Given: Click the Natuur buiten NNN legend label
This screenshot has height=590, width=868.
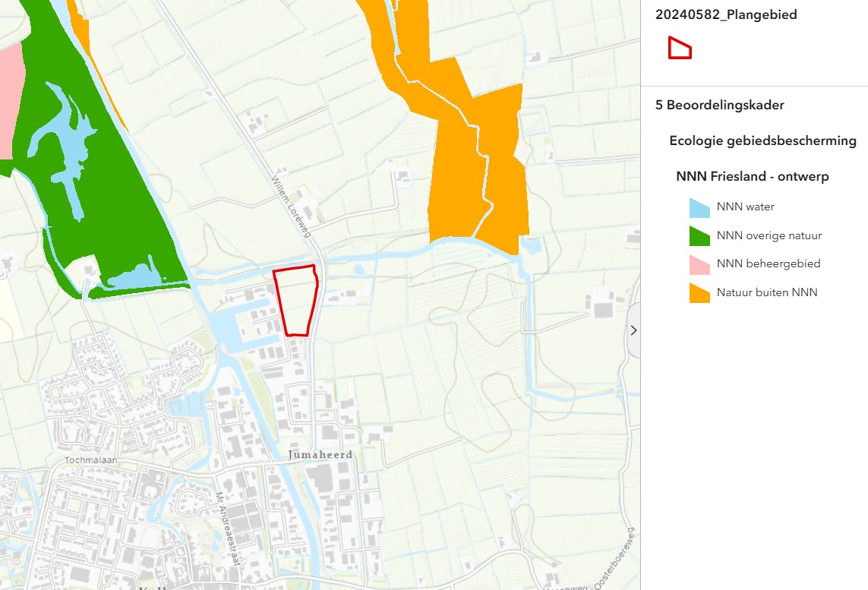Looking at the screenshot, I should [x=767, y=292].
